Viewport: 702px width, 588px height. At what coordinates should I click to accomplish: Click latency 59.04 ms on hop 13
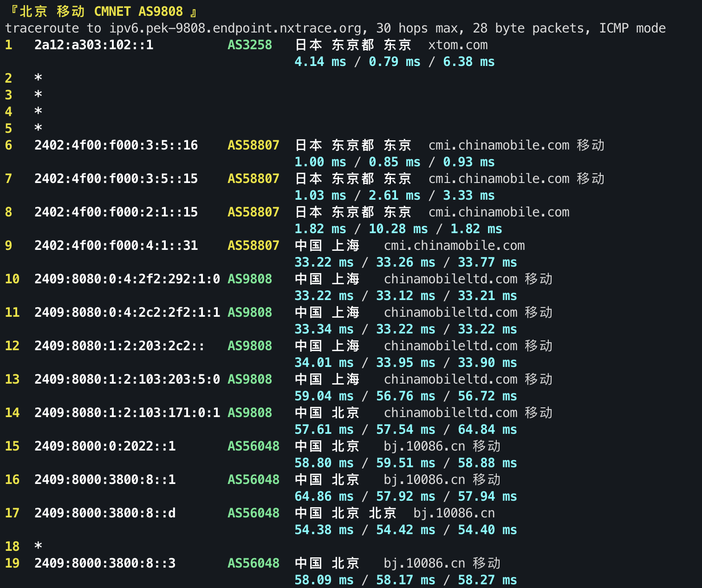pos(324,396)
